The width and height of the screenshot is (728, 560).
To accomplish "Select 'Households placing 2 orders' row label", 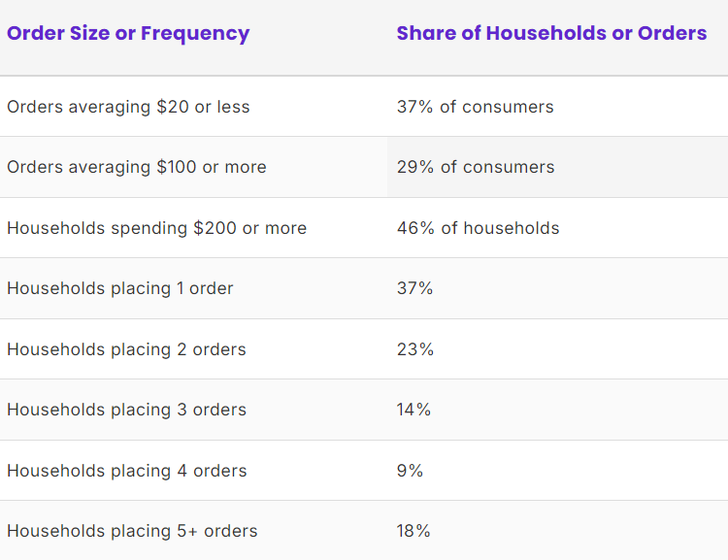I will pos(126,349).
